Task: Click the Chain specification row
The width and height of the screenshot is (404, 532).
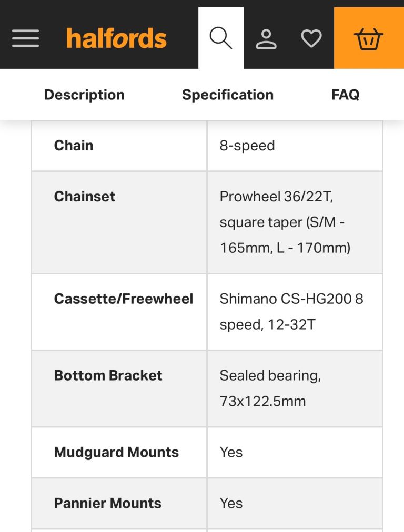Action: pyautogui.click(x=73, y=145)
